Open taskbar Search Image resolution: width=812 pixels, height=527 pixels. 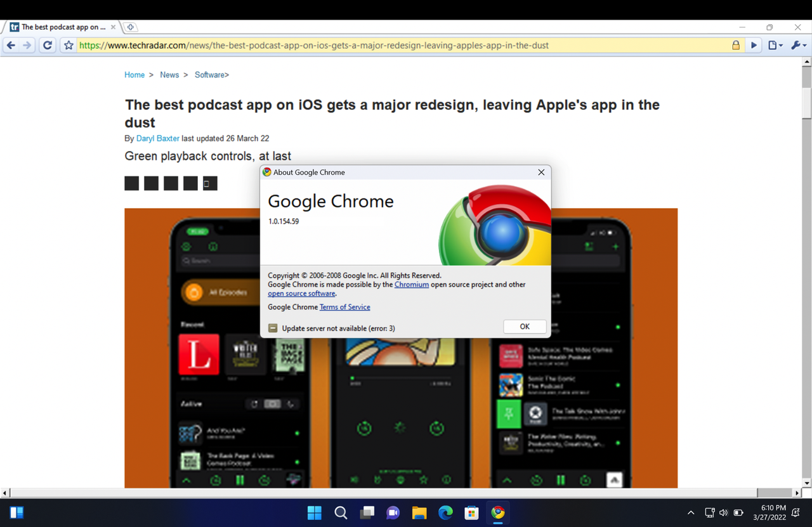click(341, 512)
